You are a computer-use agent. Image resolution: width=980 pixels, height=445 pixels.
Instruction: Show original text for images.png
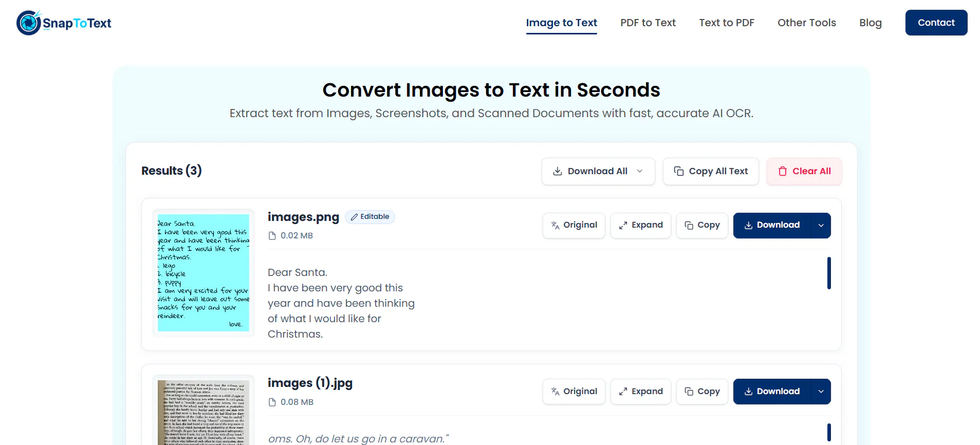[574, 225]
